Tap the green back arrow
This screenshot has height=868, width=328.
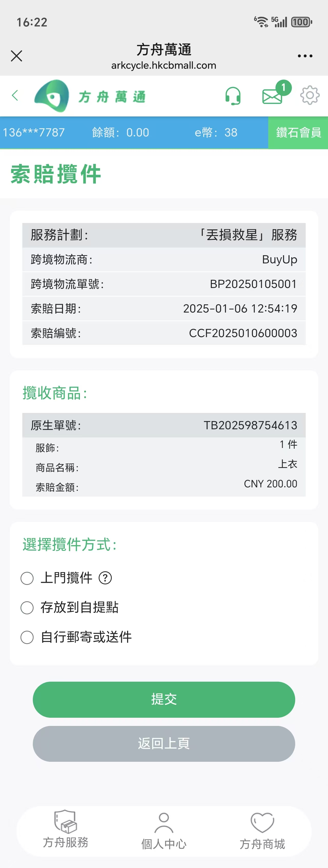coord(15,96)
